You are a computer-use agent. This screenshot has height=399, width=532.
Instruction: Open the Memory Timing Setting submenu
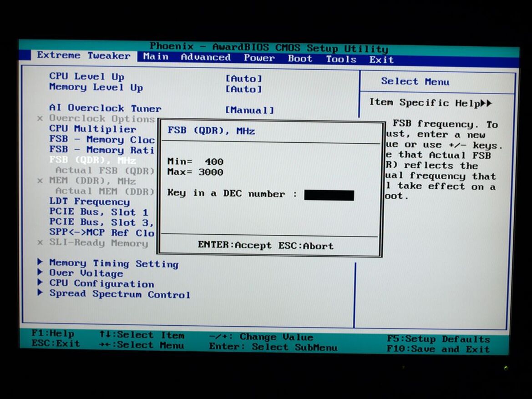114,263
